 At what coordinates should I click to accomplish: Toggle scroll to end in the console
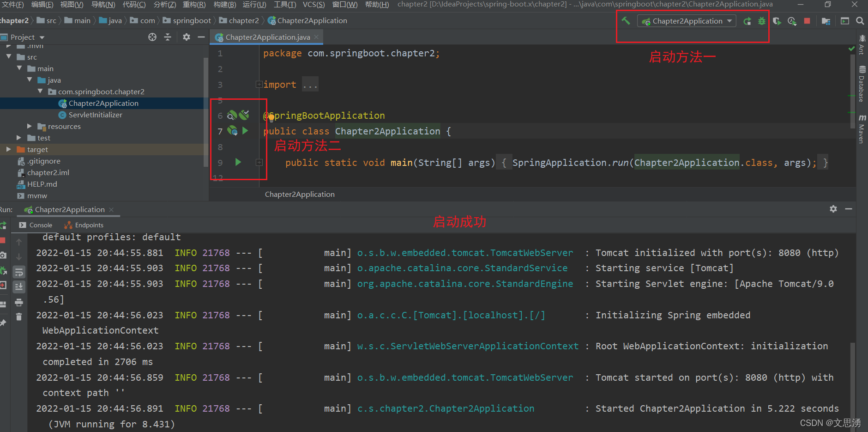click(x=19, y=287)
